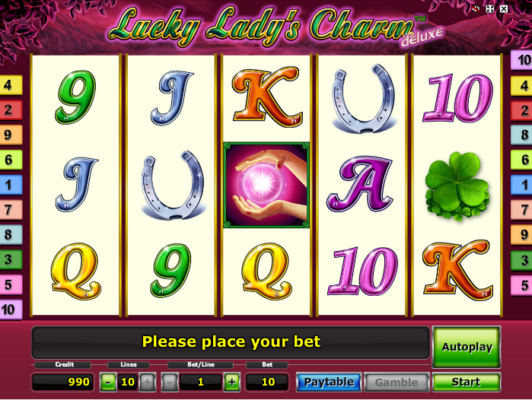This screenshot has height=400, width=532.
Task: Select payline 10 marker on the right
Action: [522, 60]
